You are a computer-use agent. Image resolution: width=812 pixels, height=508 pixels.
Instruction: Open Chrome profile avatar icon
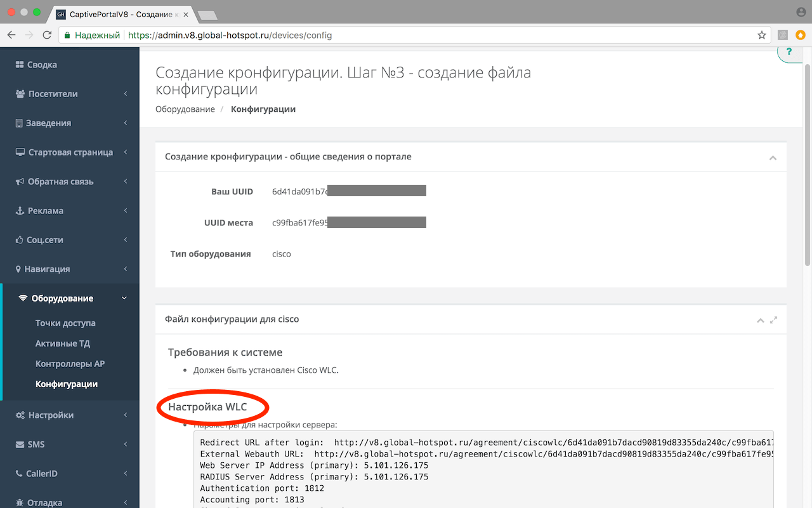[x=801, y=13]
